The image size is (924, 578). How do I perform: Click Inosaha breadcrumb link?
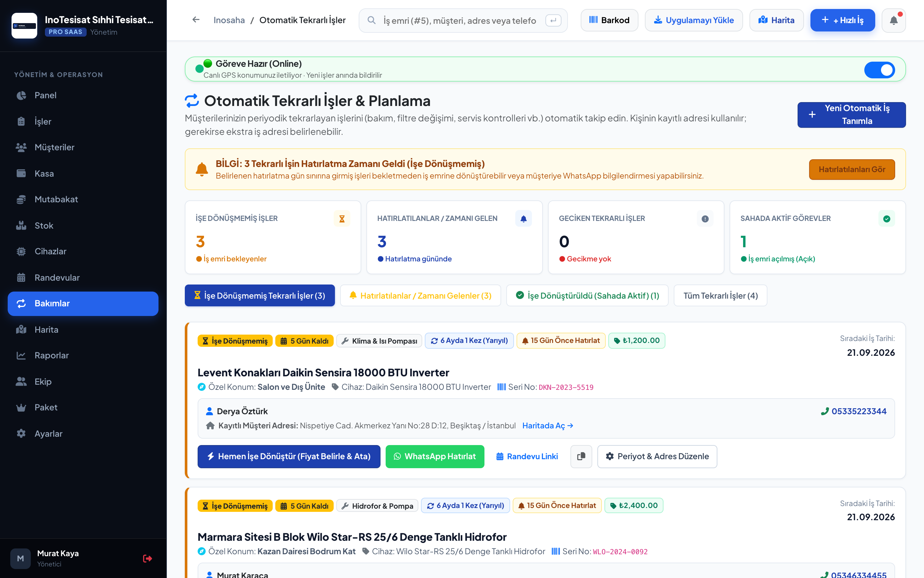229,20
